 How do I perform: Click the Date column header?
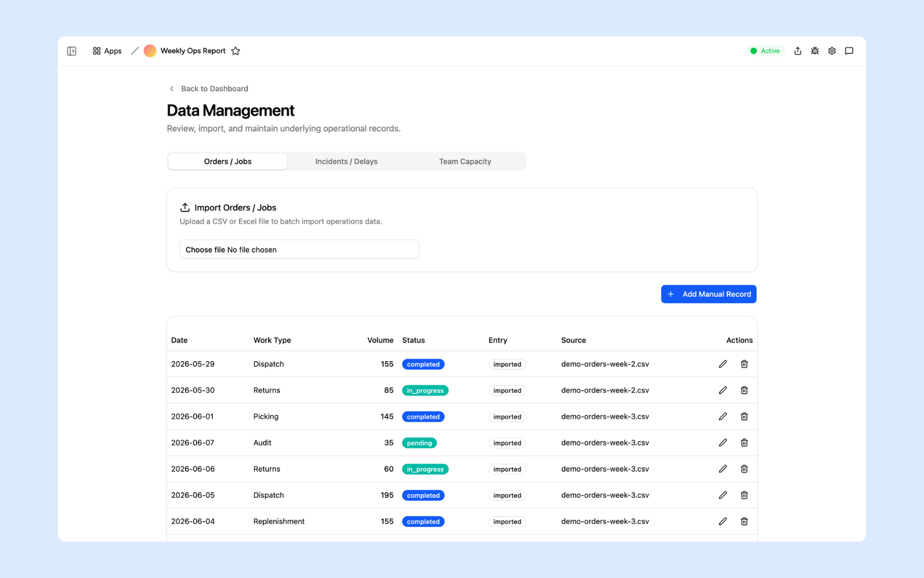[180, 340]
